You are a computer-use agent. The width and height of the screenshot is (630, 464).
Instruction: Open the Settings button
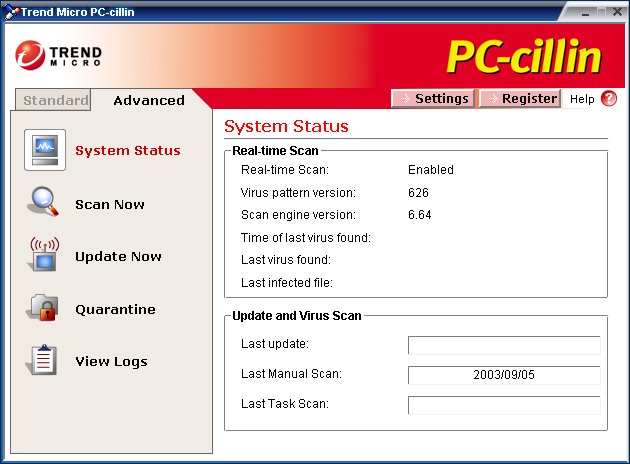click(433, 98)
